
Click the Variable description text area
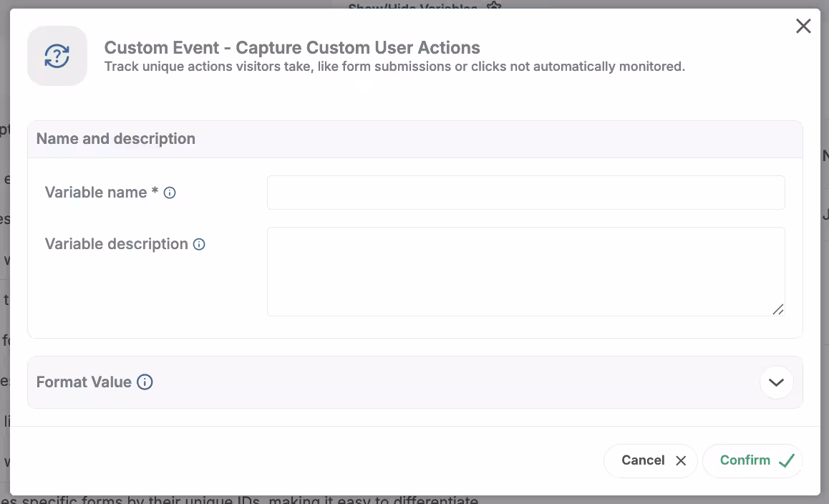coord(526,271)
